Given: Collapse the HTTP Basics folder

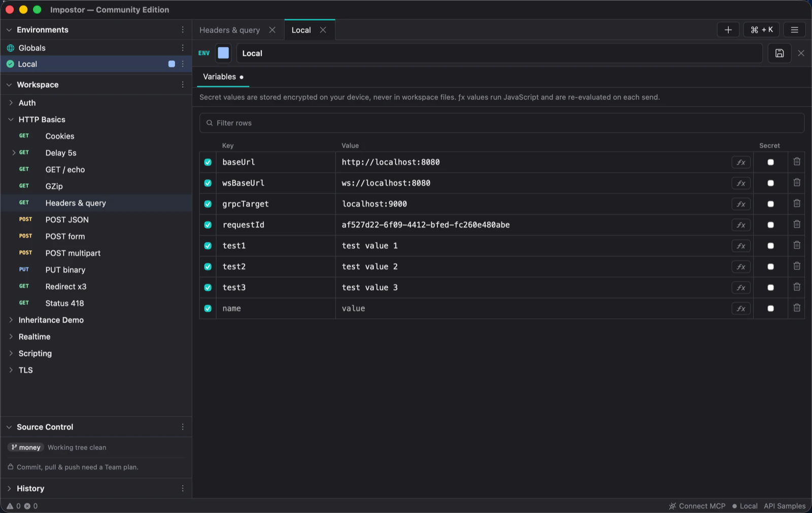Looking at the screenshot, I should tap(11, 120).
